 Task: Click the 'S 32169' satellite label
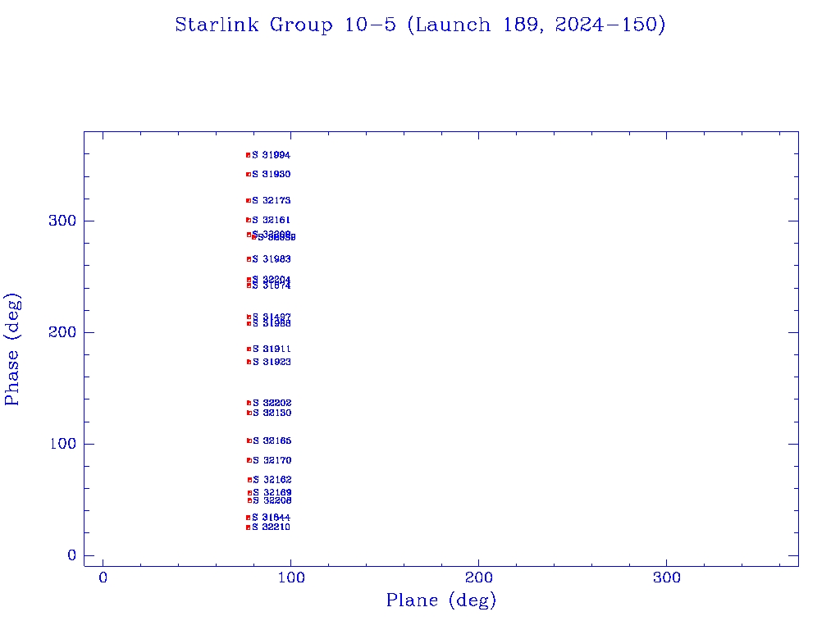click(272, 493)
